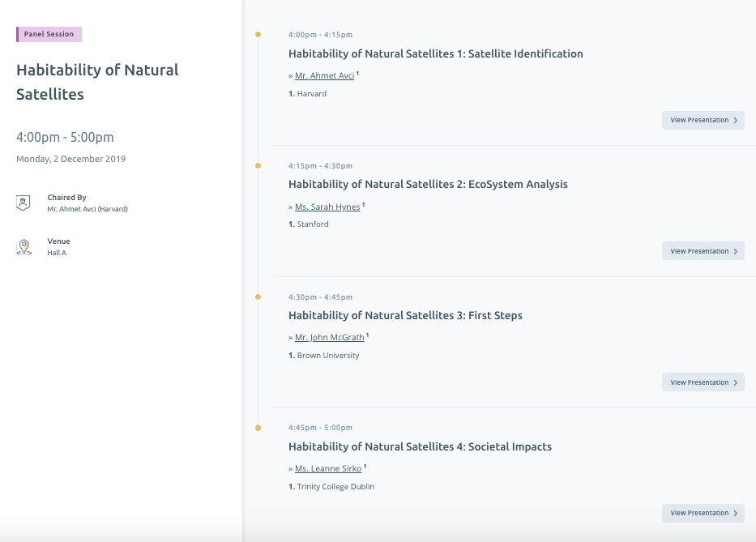Select the 4:30pm timeline dot marker
Image resolution: width=756 pixels, height=542 pixels.
pos(258,297)
